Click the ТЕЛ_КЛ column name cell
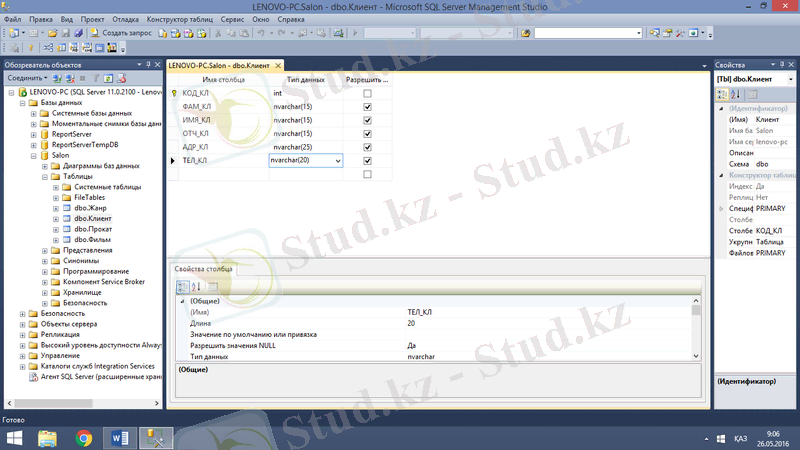Viewport: 800px width, 450px height. (x=223, y=161)
